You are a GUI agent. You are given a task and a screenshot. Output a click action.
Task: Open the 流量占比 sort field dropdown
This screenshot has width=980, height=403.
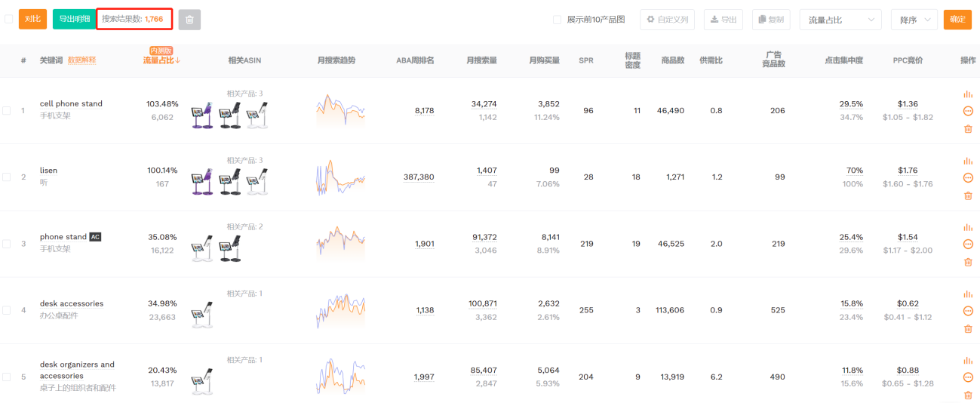(840, 20)
